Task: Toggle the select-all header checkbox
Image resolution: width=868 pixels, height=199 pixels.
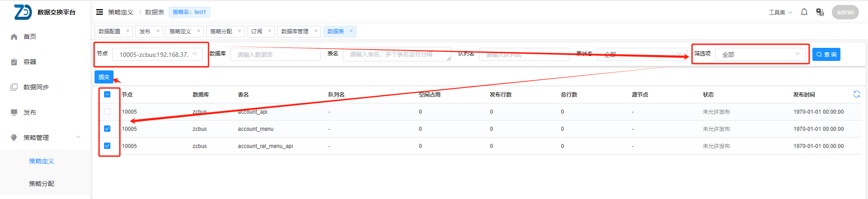Action: [x=107, y=94]
